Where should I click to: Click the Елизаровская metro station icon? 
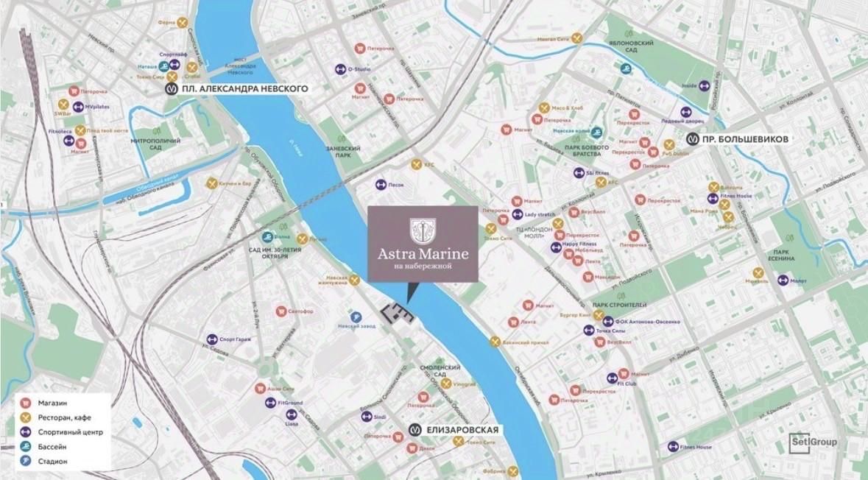[x=415, y=430]
